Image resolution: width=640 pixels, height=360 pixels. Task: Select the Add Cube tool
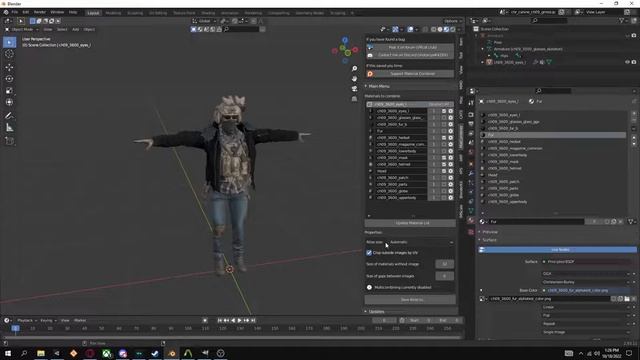(x=9, y=141)
